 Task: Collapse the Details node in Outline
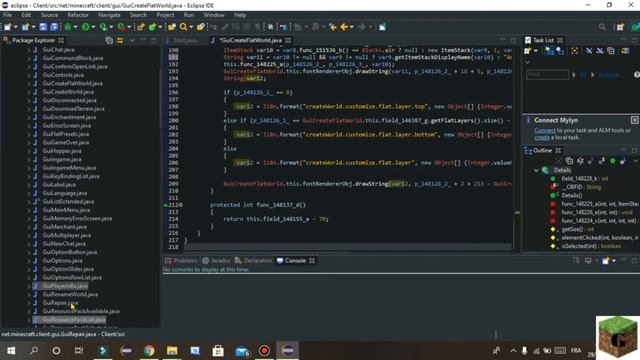(x=536, y=170)
